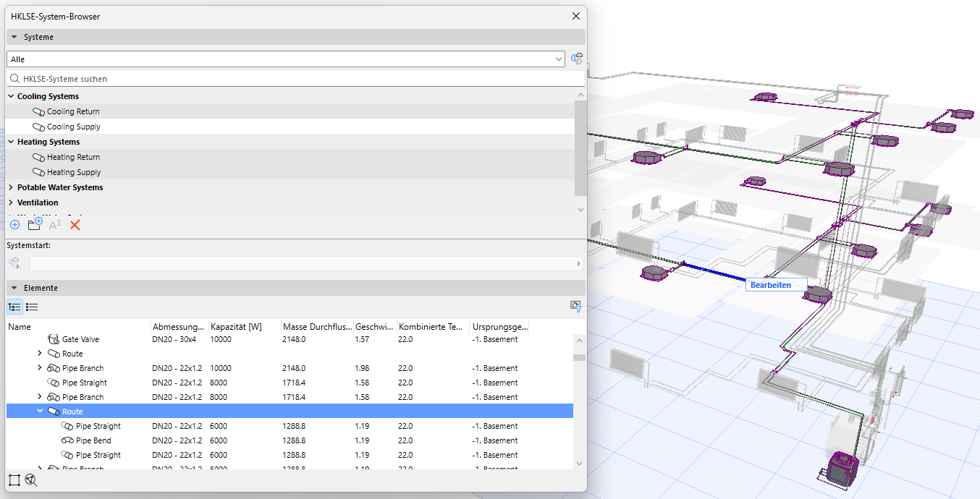Collapse the Elemente section

[x=14, y=288]
